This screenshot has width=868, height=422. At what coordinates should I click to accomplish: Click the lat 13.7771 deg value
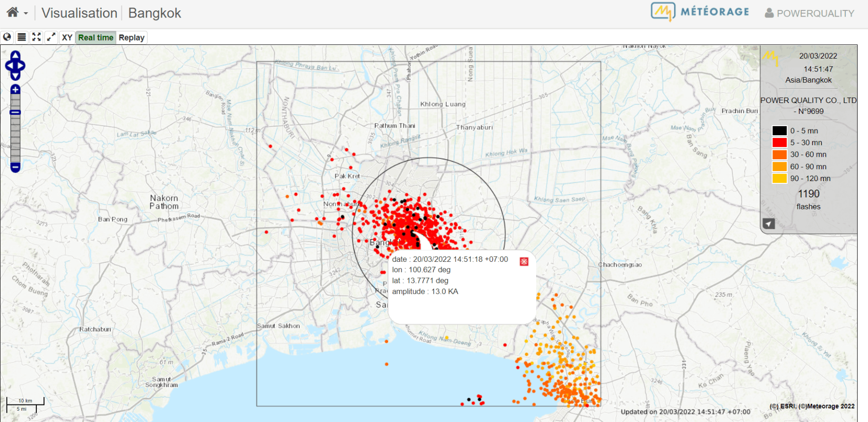pos(420,281)
